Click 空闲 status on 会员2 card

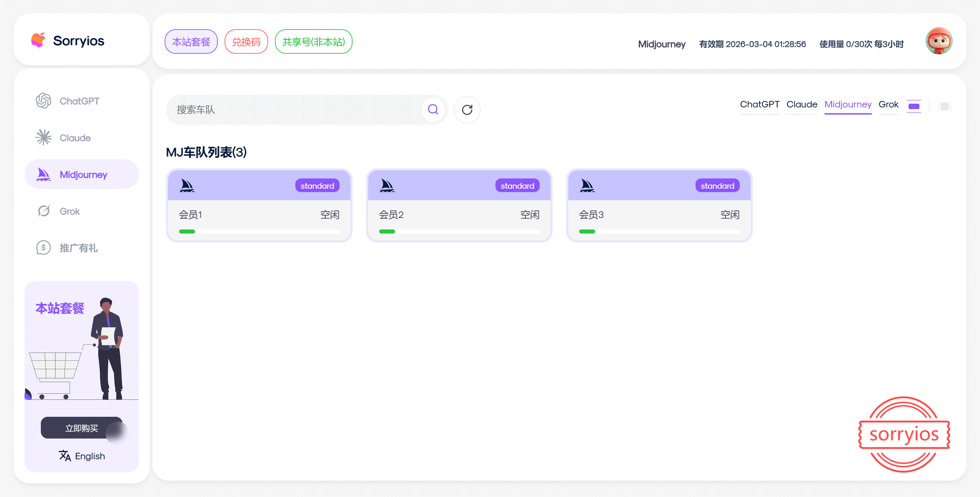(x=529, y=215)
